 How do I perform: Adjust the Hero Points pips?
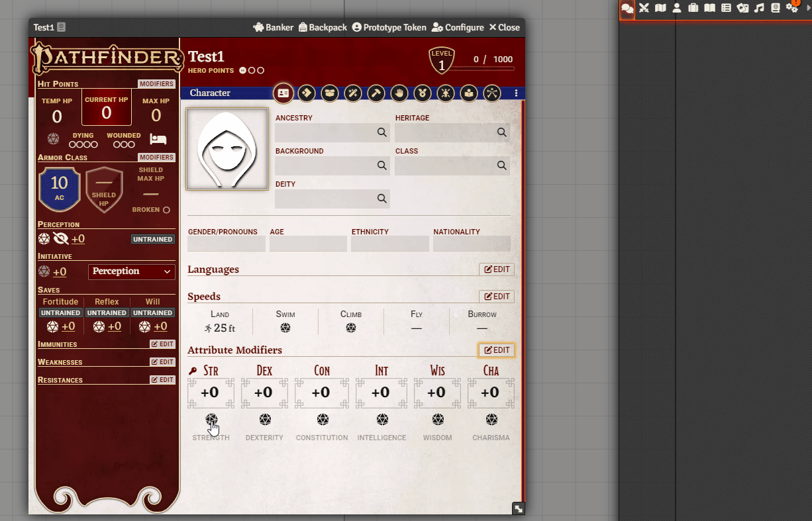tap(252, 70)
